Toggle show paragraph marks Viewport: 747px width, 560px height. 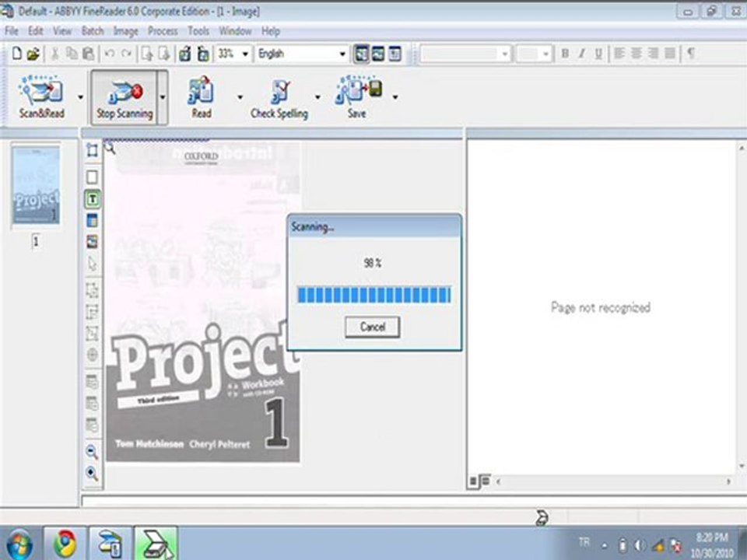[x=691, y=54]
